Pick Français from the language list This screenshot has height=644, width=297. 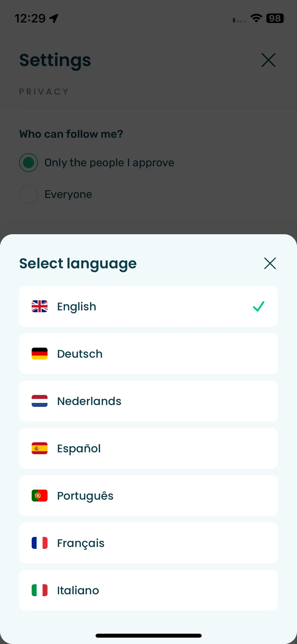pyautogui.click(x=148, y=543)
